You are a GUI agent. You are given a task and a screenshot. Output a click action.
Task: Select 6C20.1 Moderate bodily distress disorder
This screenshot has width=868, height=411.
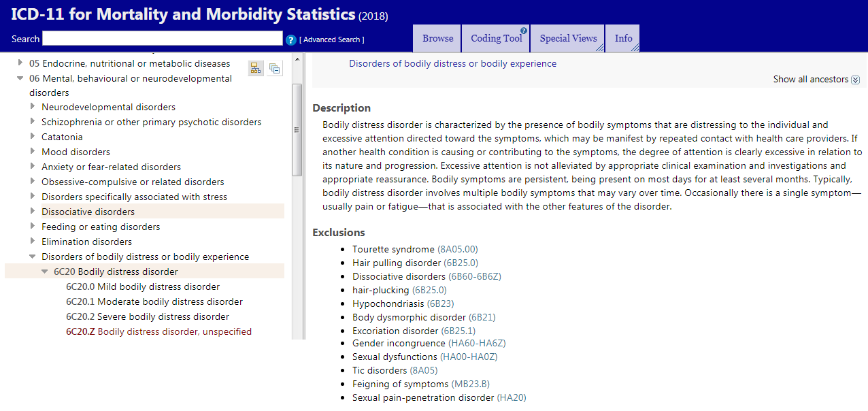point(154,301)
